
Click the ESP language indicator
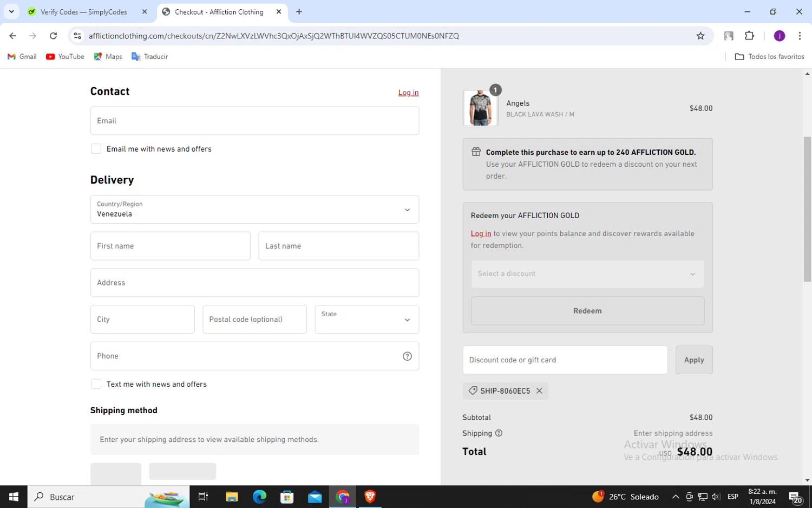click(733, 497)
